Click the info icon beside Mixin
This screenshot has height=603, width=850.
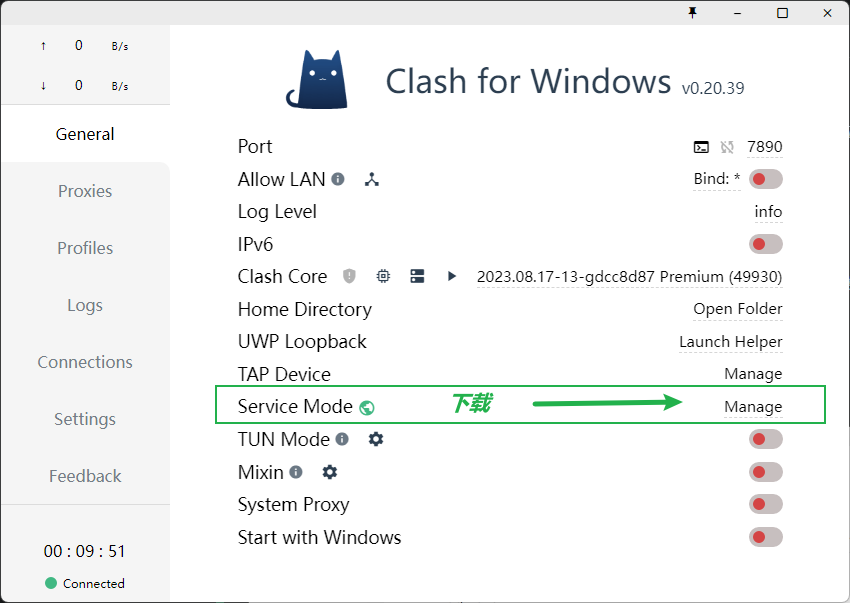[x=296, y=472]
